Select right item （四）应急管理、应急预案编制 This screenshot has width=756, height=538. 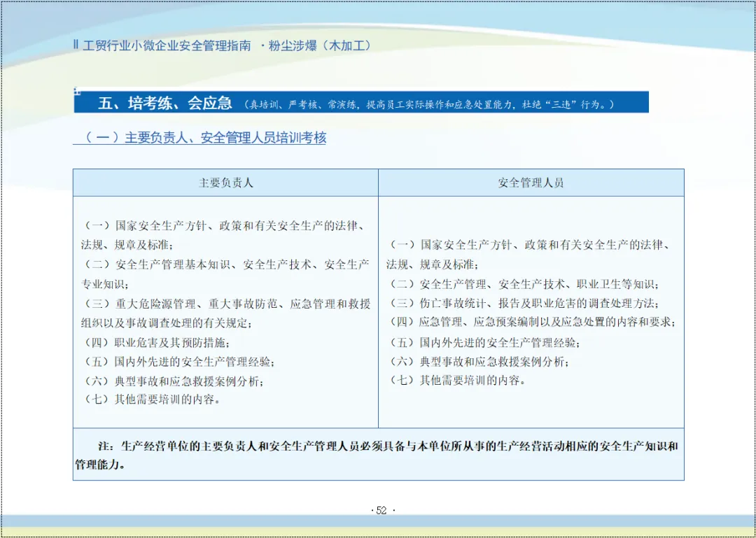pyautogui.click(x=532, y=322)
